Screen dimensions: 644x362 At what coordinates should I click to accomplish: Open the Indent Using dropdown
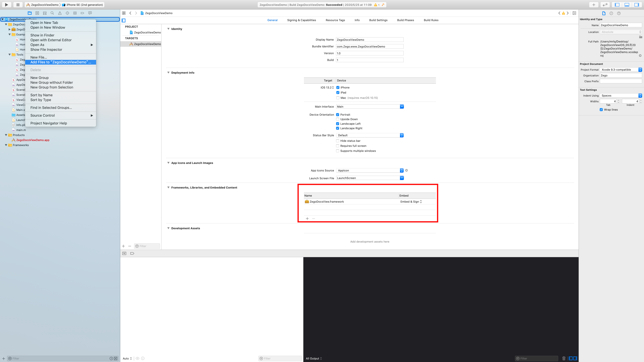pyautogui.click(x=621, y=96)
